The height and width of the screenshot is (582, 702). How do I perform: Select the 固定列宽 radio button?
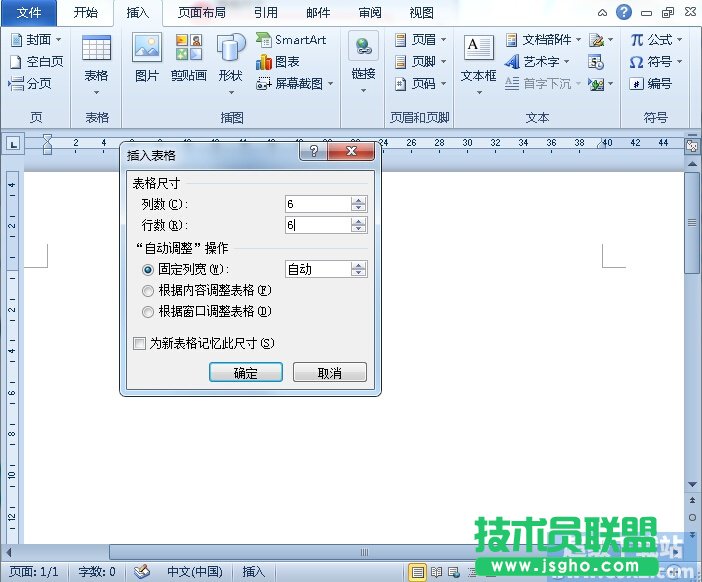pyautogui.click(x=148, y=269)
